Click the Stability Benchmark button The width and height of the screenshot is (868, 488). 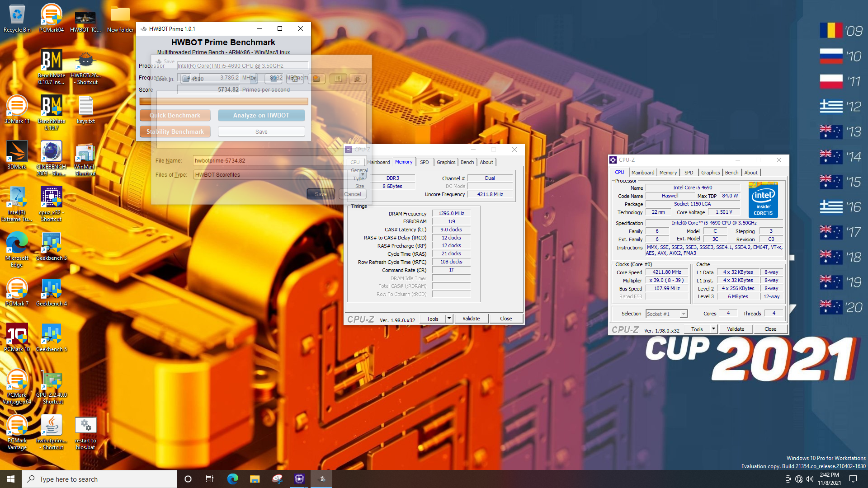(175, 131)
